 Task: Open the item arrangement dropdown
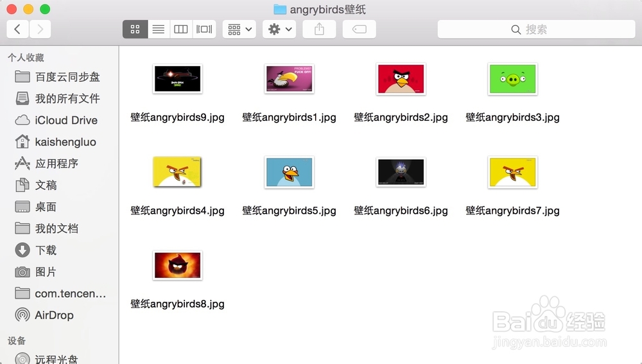click(239, 29)
